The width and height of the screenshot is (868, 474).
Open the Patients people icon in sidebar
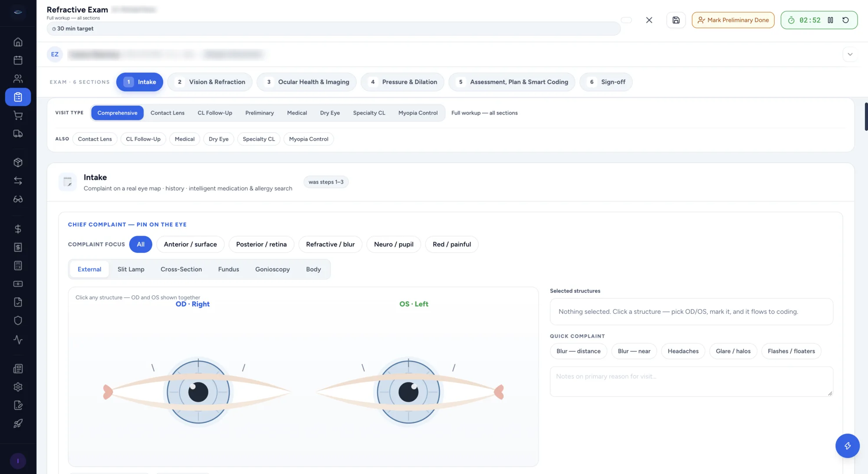18,79
